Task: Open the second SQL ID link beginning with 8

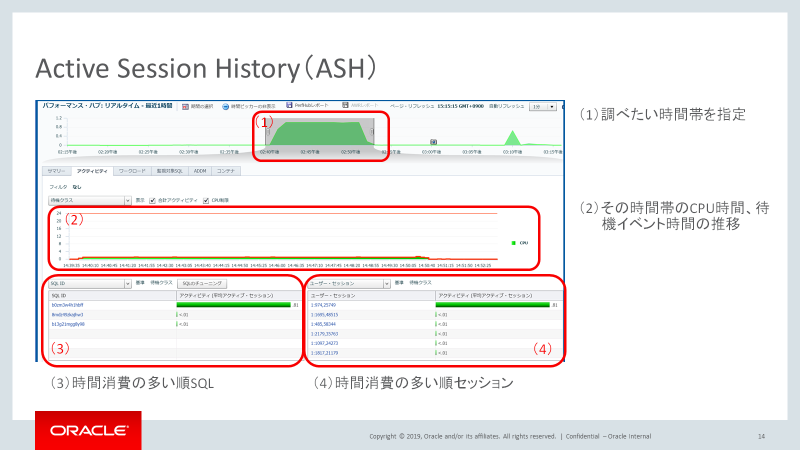Action: 67,315
